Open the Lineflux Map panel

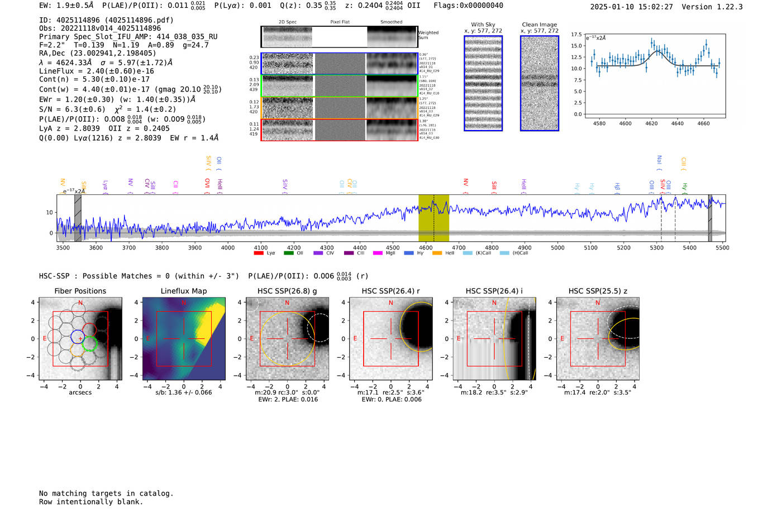tap(184, 338)
